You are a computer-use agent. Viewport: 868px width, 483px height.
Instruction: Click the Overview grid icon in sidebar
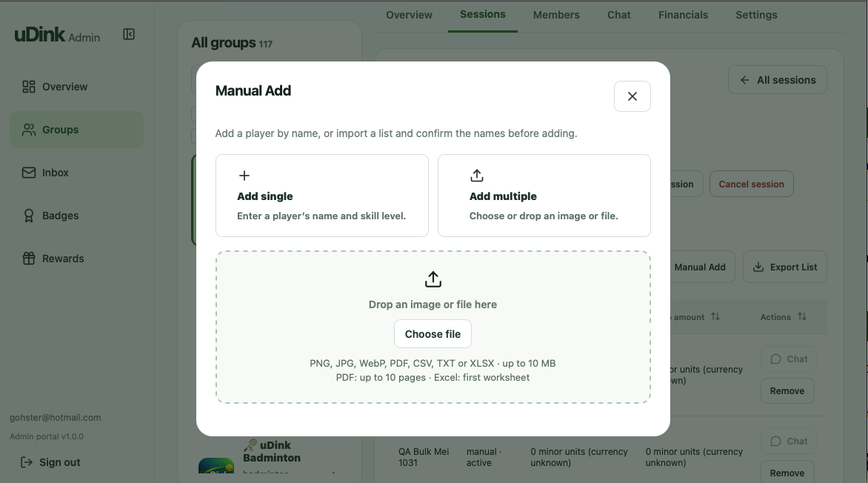[x=29, y=87]
